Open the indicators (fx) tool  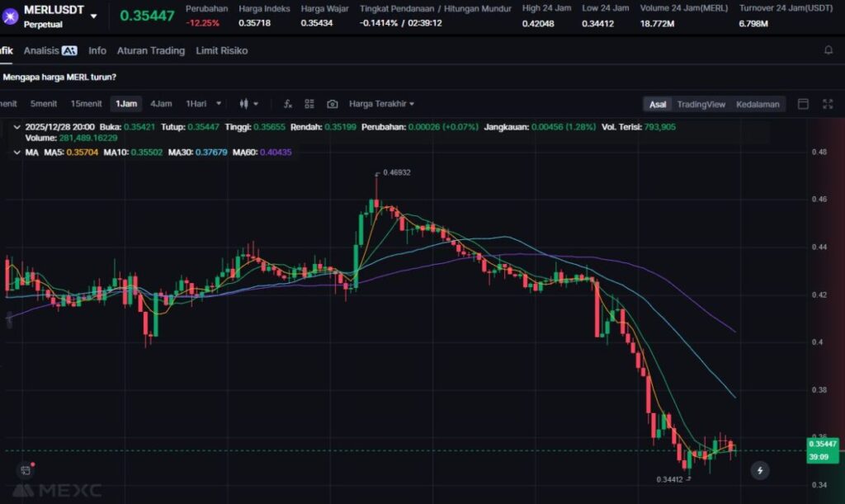pyautogui.click(x=287, y=104)
